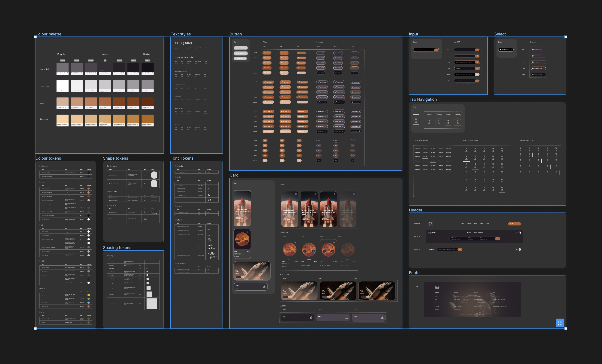
Task: Select the IPTS globe logo in Header 1
Action: pyautogui.click(x=431, y=223)
